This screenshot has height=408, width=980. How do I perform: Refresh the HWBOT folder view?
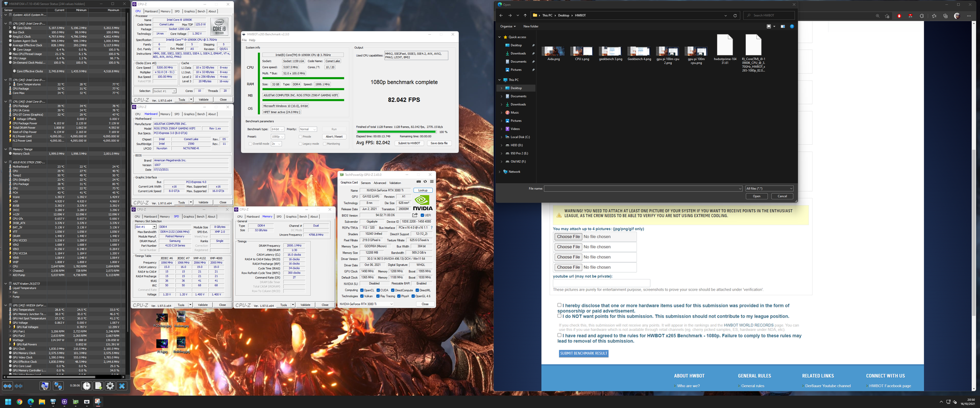(735, 15)
